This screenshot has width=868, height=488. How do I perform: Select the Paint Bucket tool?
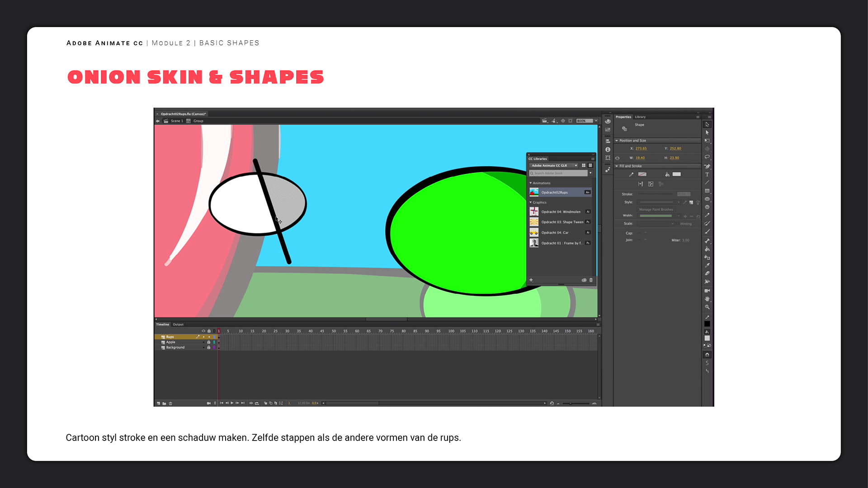coord(707,249)
